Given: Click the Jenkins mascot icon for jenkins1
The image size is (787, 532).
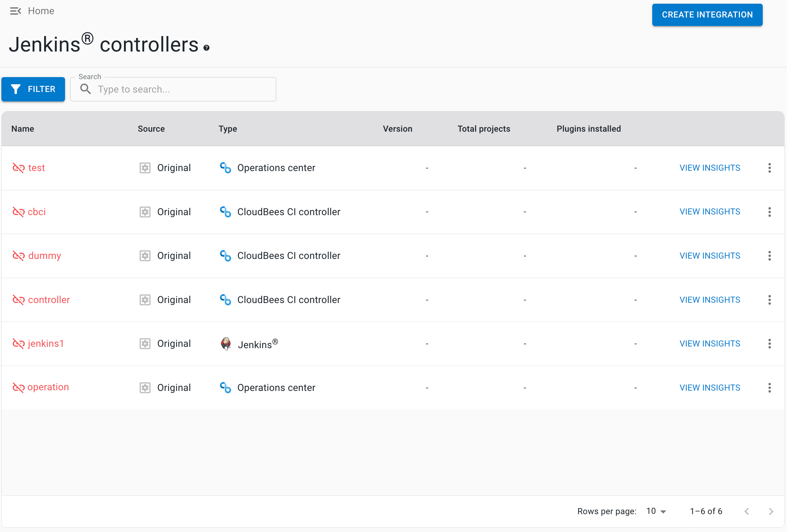Looking at the screenshot, I should coord(225,344).
